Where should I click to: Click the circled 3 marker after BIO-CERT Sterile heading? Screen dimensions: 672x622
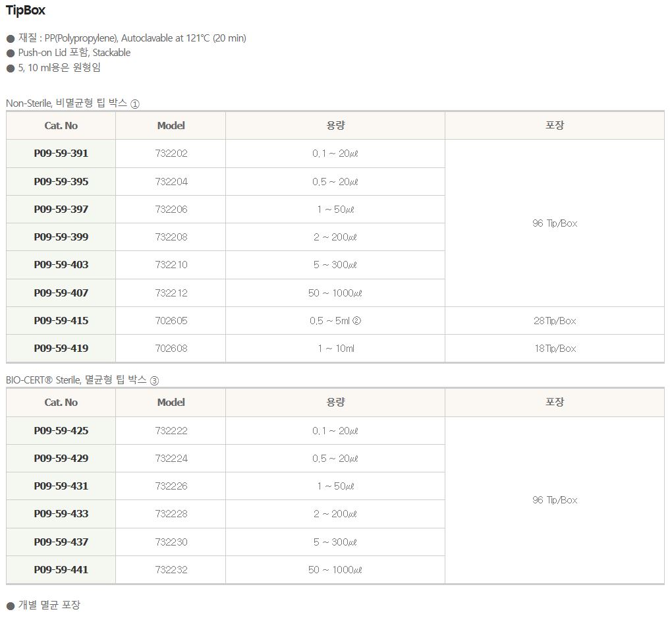click(x=154, y=381)
